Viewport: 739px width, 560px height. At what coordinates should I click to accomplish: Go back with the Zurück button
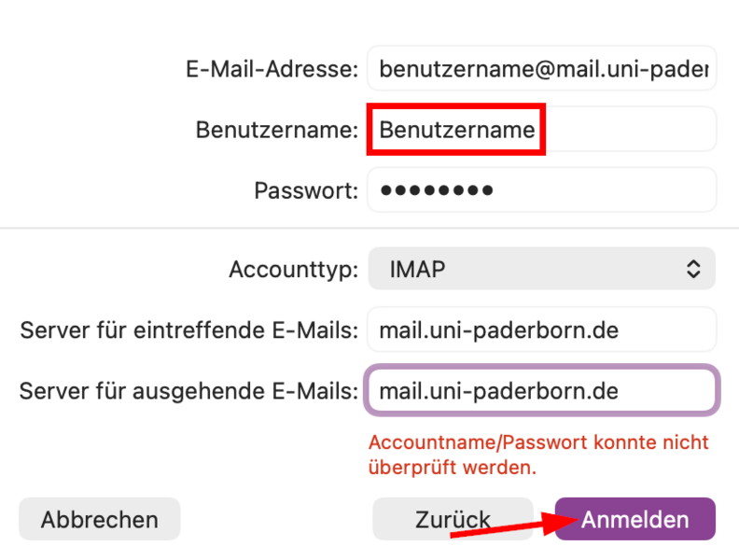point(453,519)
